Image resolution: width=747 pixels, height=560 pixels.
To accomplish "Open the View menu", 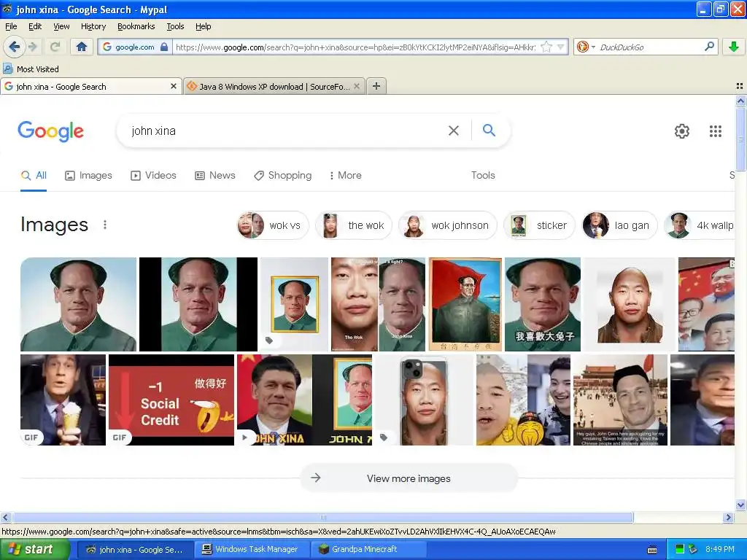I will (x=61, y=26).
